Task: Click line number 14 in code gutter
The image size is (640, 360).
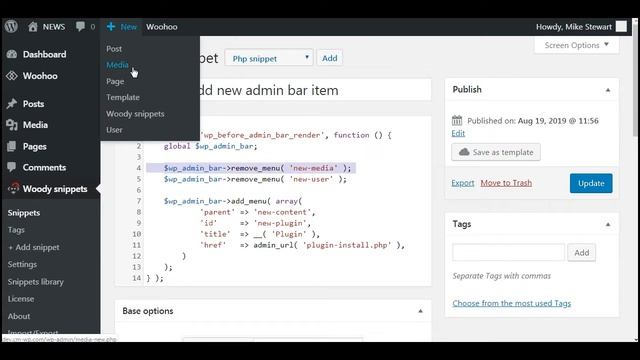Action: coord(136,278)
